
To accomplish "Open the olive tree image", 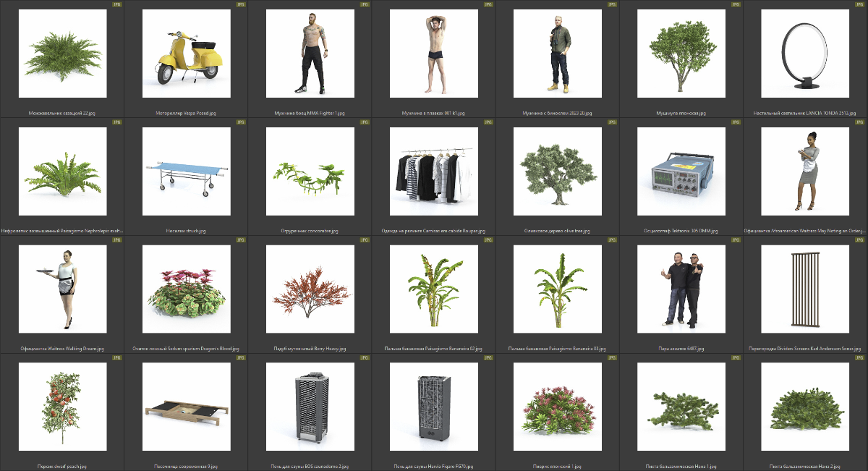I will tap(557, 171).
